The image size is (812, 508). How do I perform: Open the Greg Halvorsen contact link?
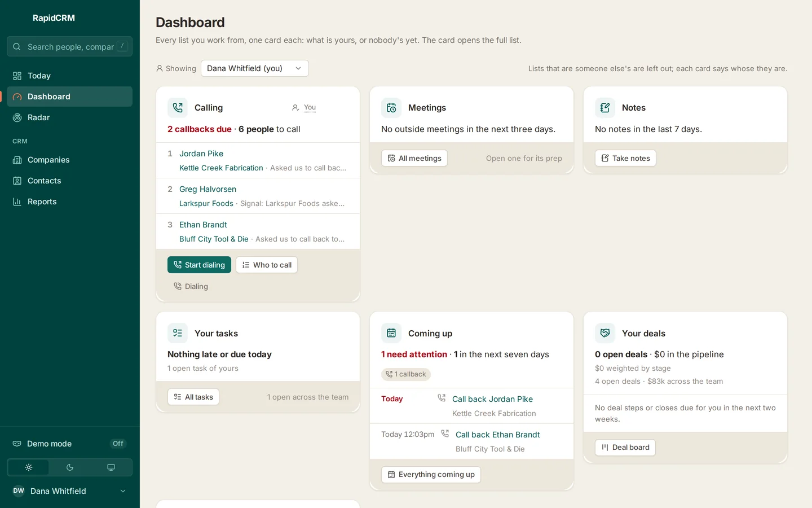pos(208,189)
